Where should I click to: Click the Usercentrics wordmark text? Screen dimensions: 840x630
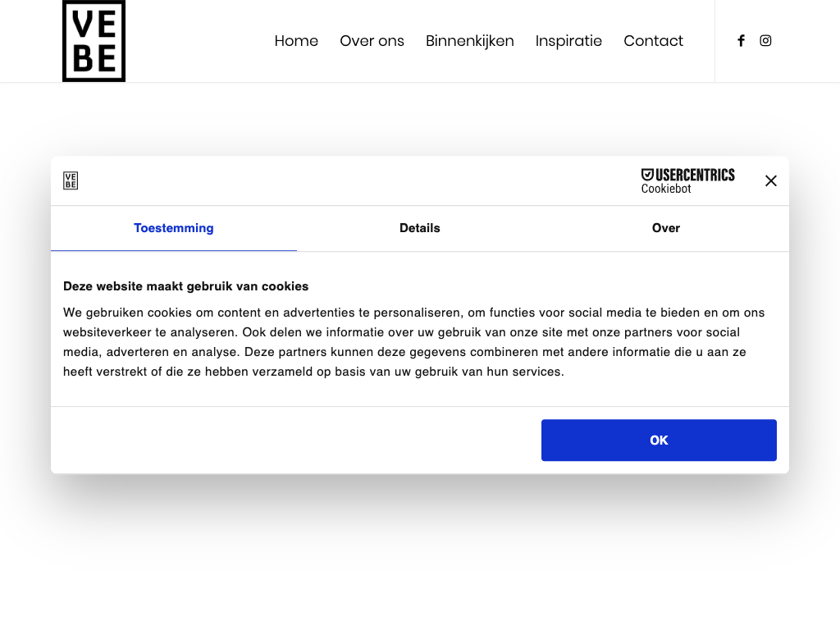point(695,175)
